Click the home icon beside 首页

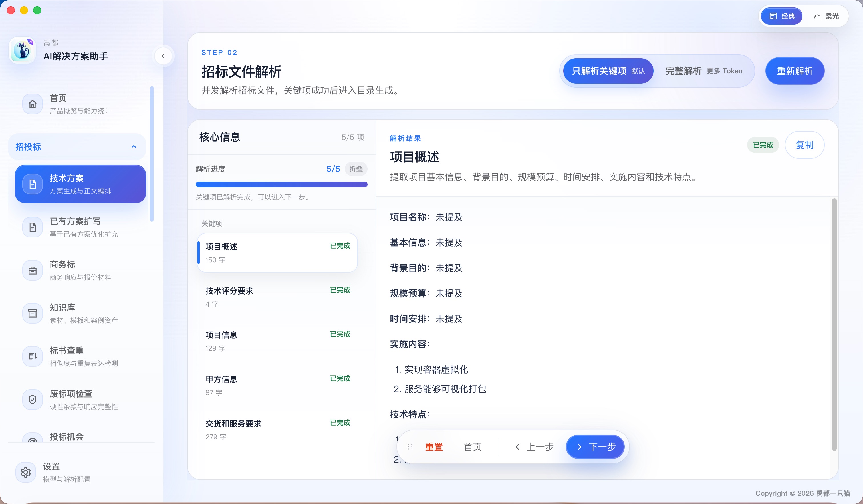(x=33, y=104)
